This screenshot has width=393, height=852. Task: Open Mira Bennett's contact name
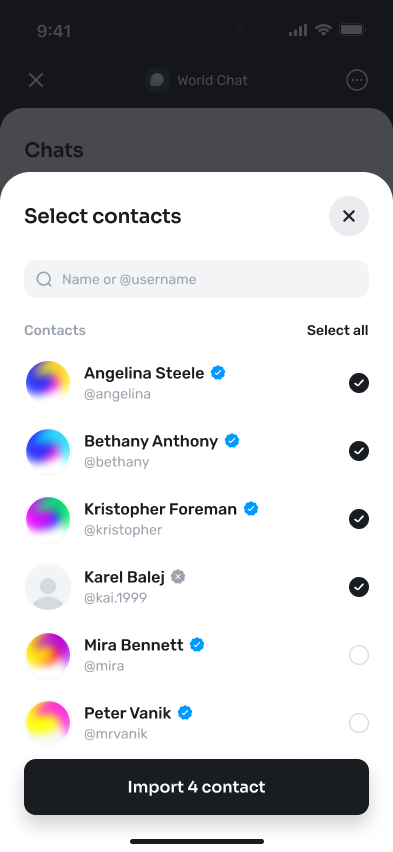(x=134, y=645)
